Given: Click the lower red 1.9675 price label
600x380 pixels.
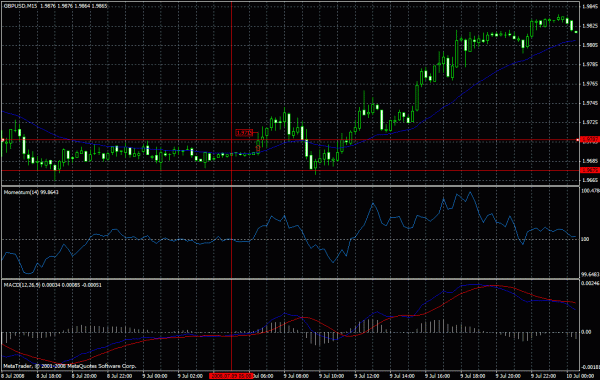Looking at the screenshot, I should pos(590,170).
